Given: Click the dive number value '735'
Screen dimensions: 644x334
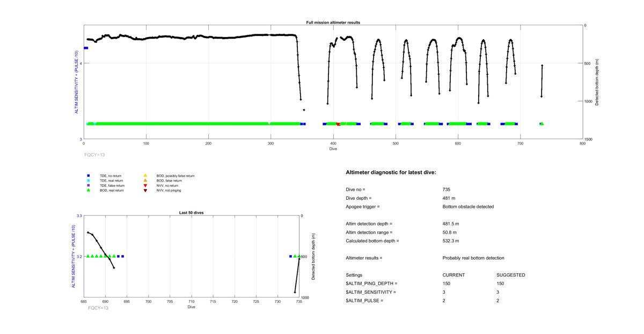Looking at the screenshot, I should pos(447,190).
